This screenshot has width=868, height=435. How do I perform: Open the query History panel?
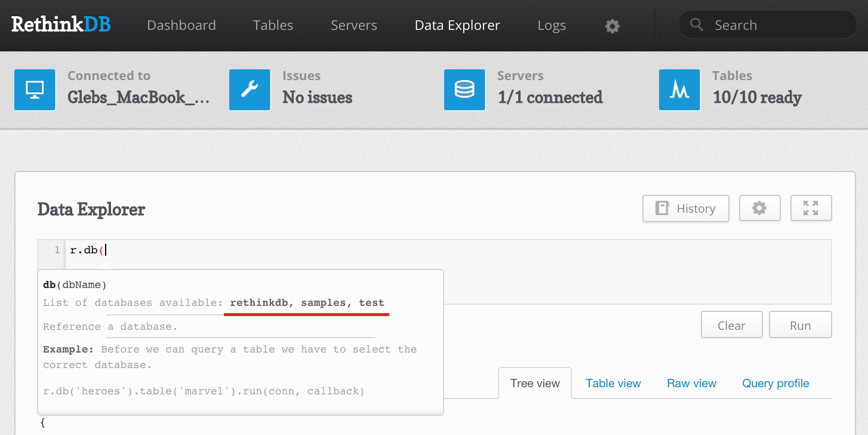point(685,209)
